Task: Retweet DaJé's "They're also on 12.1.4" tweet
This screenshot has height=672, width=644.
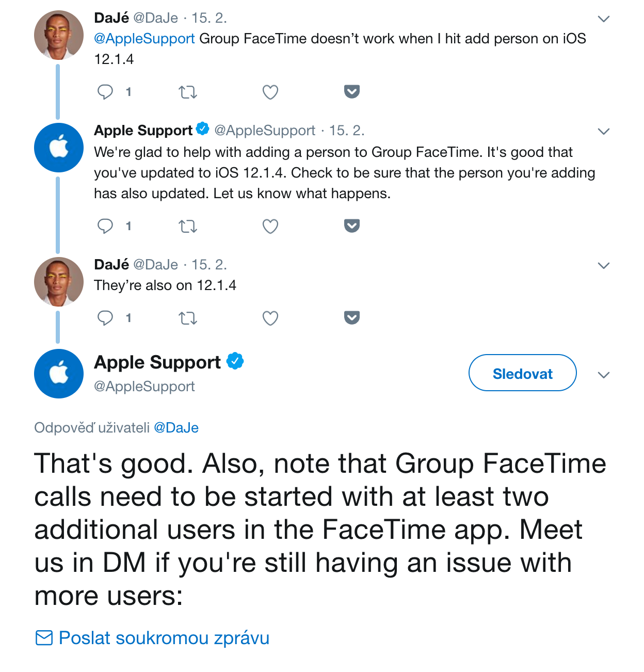Action: click(188, 318)
